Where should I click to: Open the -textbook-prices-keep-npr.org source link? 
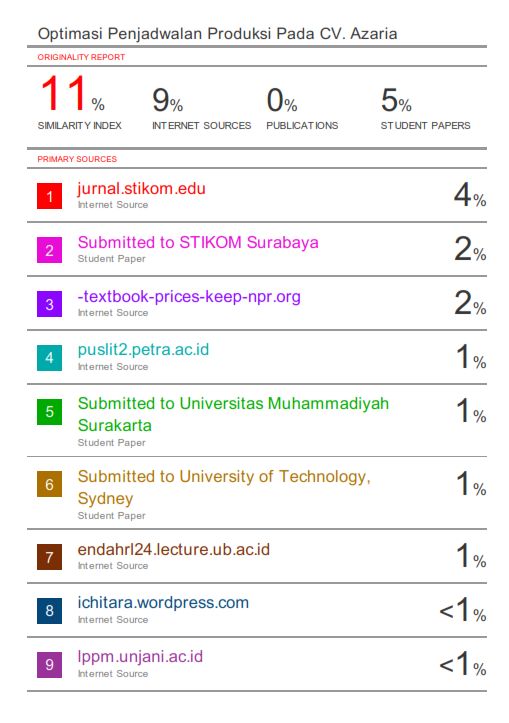(x=189, y=296)
